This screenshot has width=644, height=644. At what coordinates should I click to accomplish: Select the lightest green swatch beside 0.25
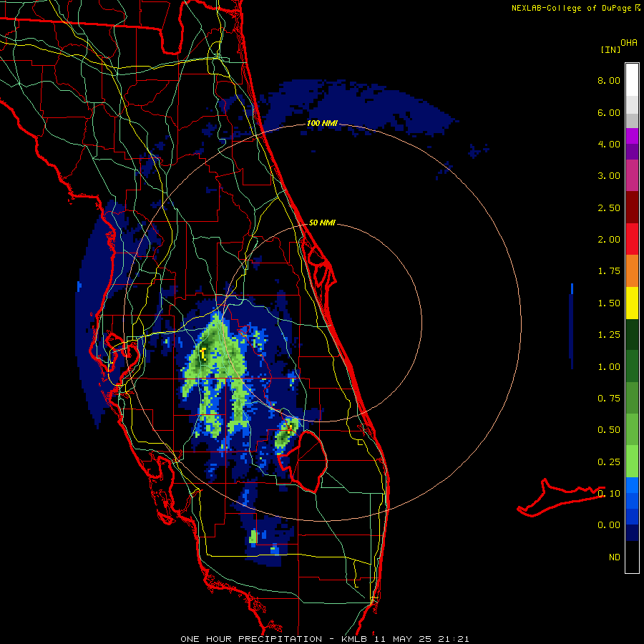632,462
